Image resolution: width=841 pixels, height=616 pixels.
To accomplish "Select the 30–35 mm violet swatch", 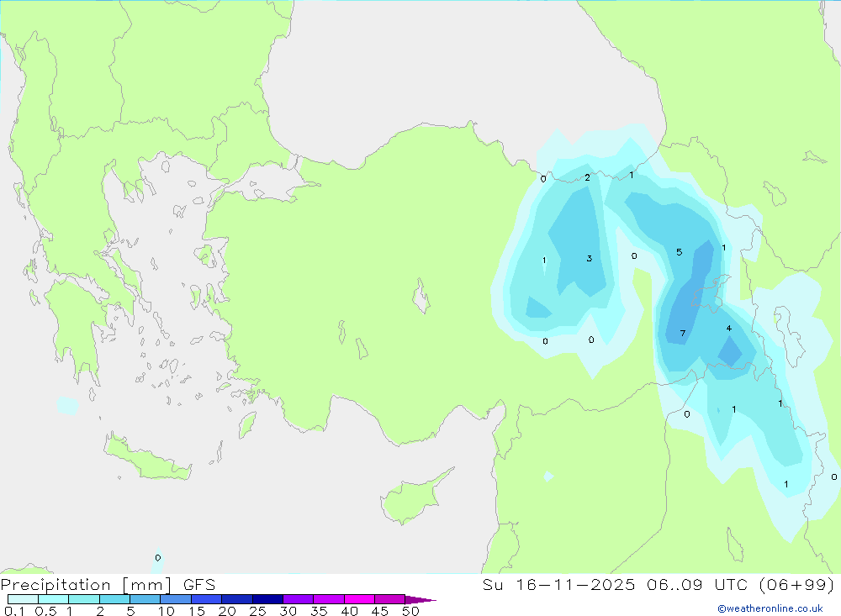I will [299, 599].
